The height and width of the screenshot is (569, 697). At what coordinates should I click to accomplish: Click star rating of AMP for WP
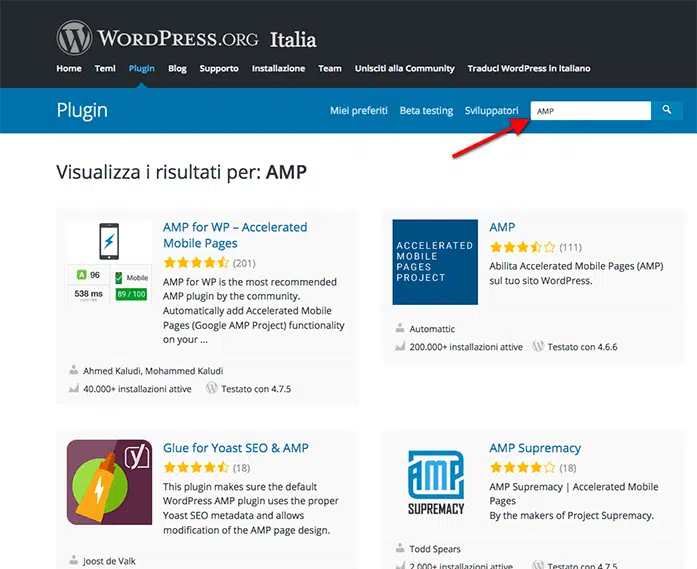pyautogui.click(x=196, y=263)
